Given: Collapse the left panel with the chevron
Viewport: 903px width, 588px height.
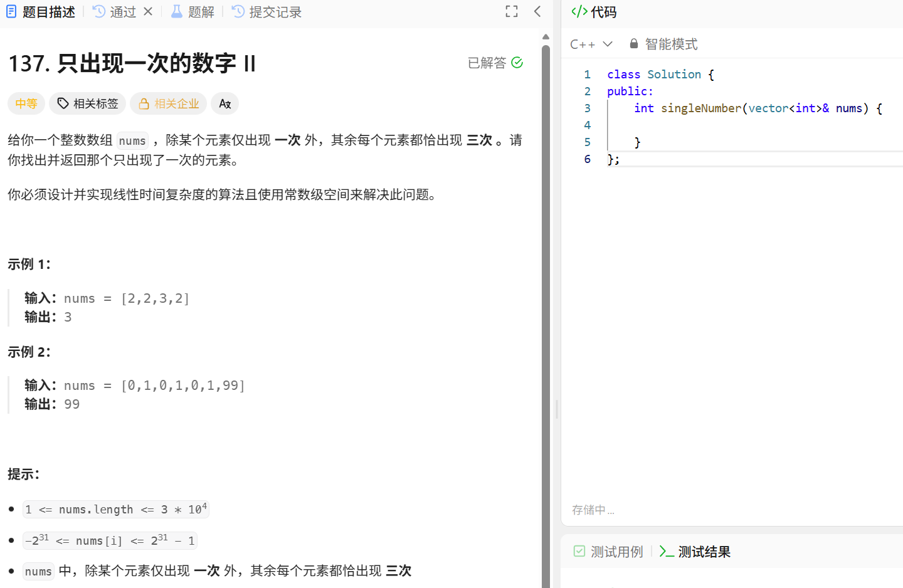Looking at the screenshot, I should pyautogui.click(x=537, y=11).
